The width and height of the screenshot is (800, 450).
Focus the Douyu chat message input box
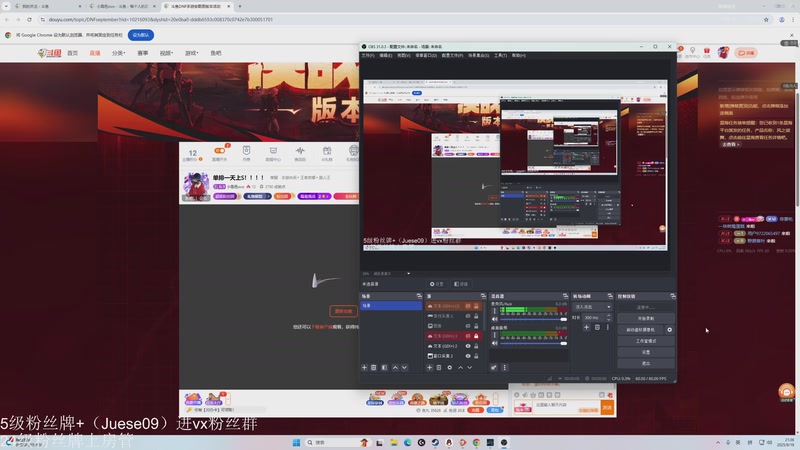tap(566, 406)
